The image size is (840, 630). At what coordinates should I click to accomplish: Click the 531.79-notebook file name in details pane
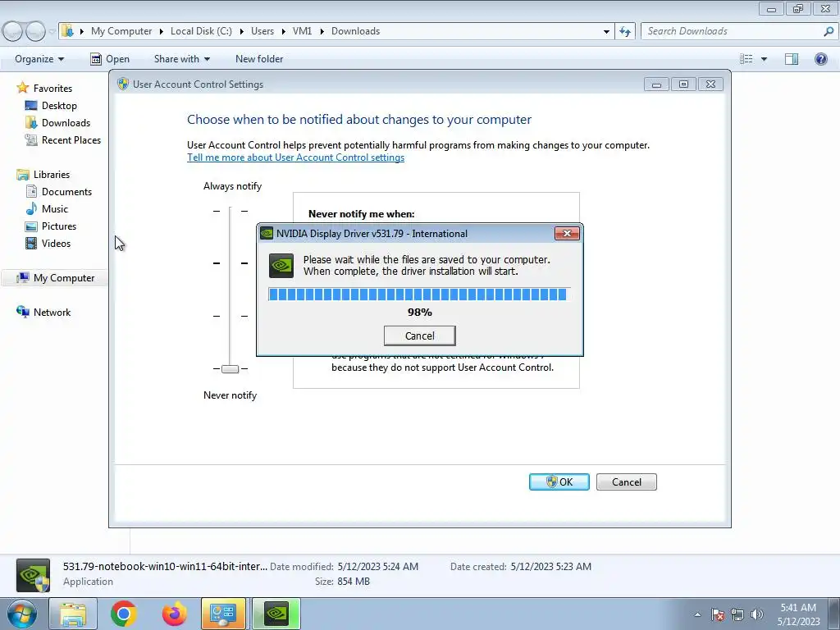165,566
